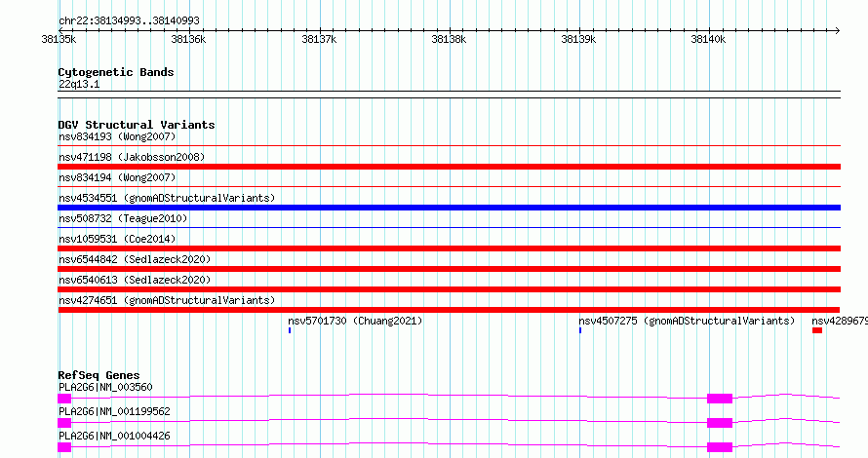The image size is (868, 458).
Task: Click NM_001199562 magenta exon near 38140k
Action: click(x=720, y=423)
